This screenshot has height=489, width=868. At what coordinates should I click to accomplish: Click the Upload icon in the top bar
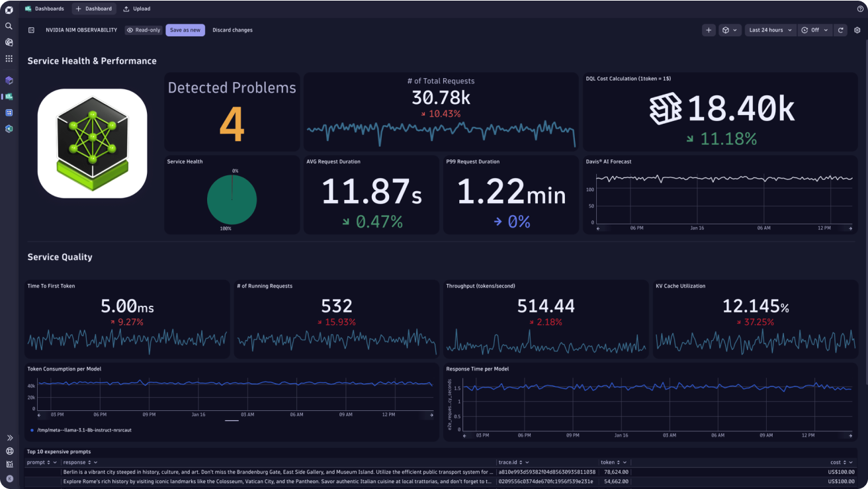(136, 9)
